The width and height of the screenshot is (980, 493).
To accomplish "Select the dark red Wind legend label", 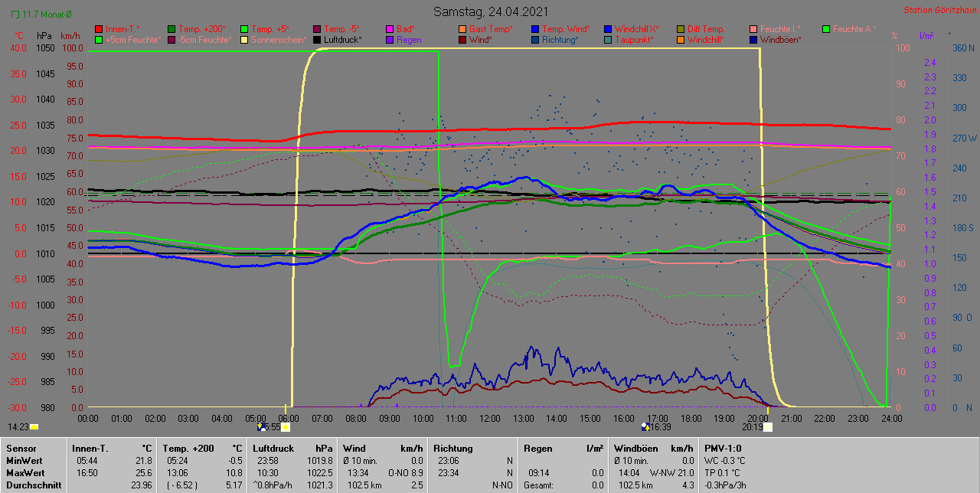I will point(481,40).
